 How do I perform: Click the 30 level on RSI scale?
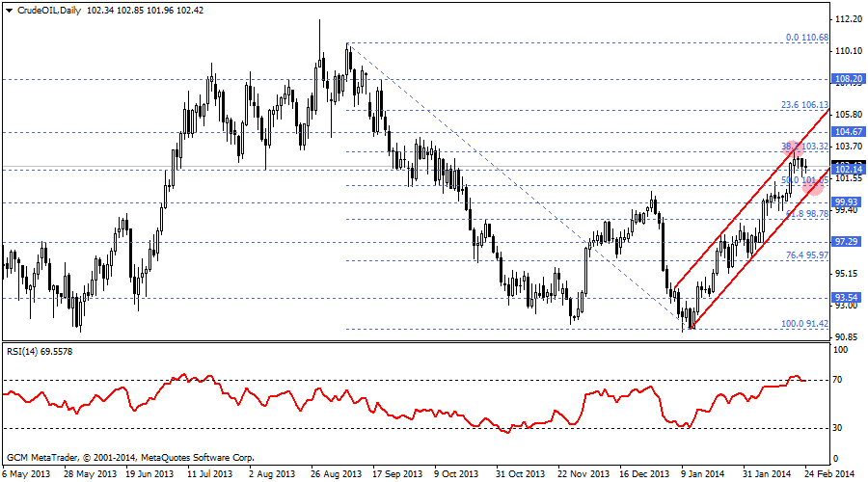click(839, 427)
